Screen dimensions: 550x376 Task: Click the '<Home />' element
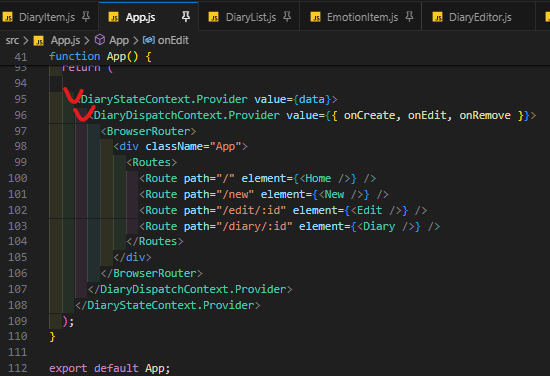coord(325,178)
